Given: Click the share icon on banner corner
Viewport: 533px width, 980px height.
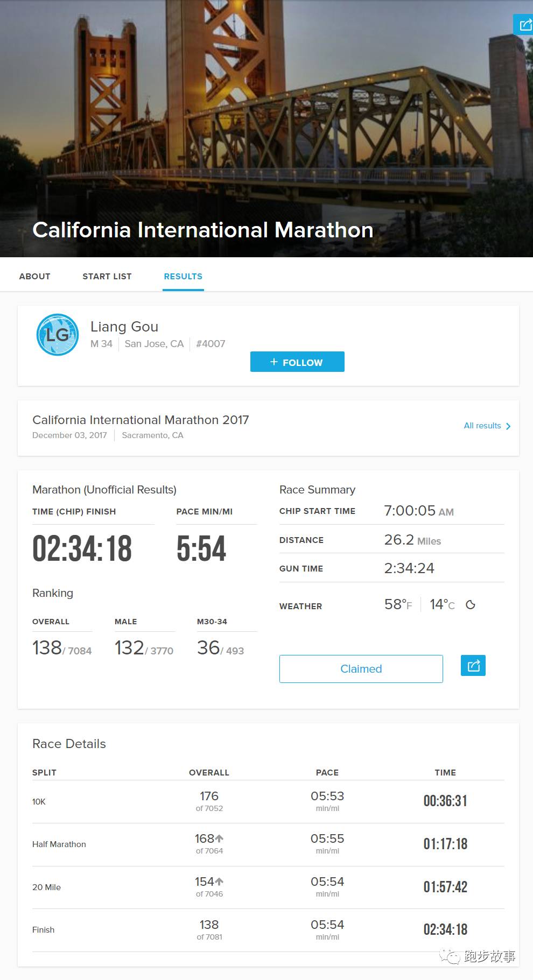Looking at the screenshot, I should coord(524,25).
